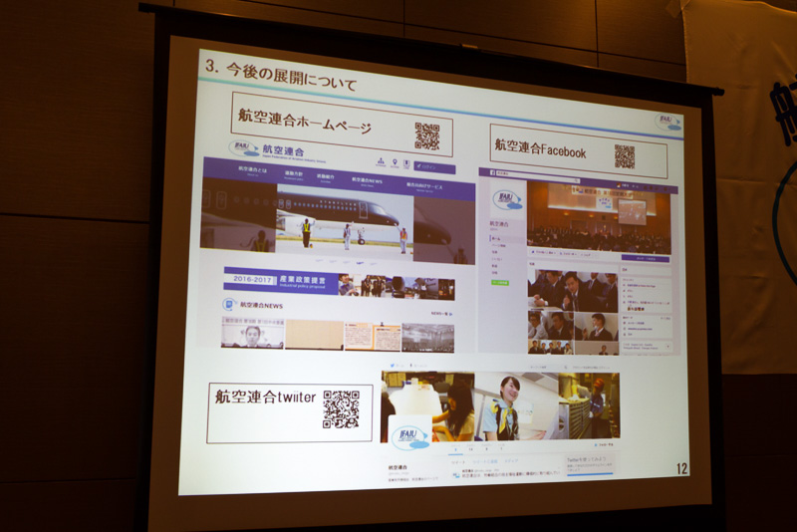Open the orange document news thumbnail
The image size is (797, 532).
tap(373, 337)
